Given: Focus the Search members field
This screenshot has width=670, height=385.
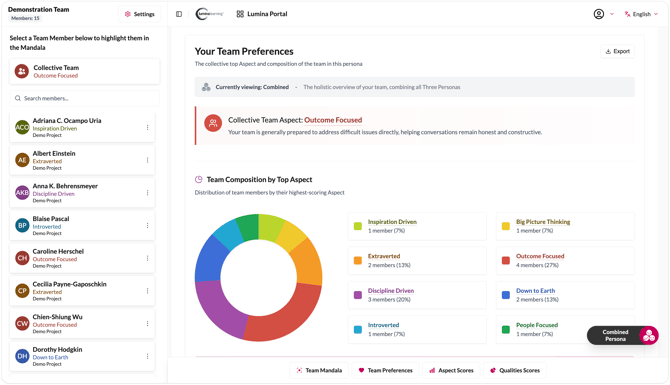Looking at the screenshot, I should [85, 98].
